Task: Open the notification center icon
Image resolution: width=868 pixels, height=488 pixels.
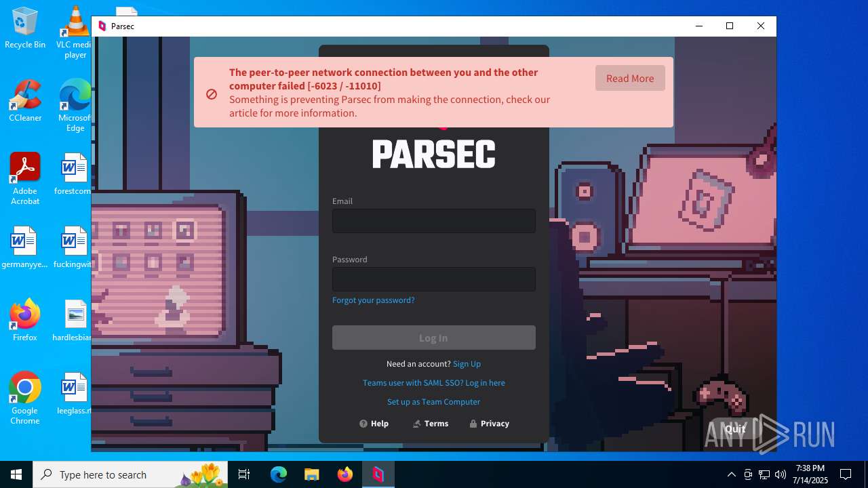Action: coord(846,474)
